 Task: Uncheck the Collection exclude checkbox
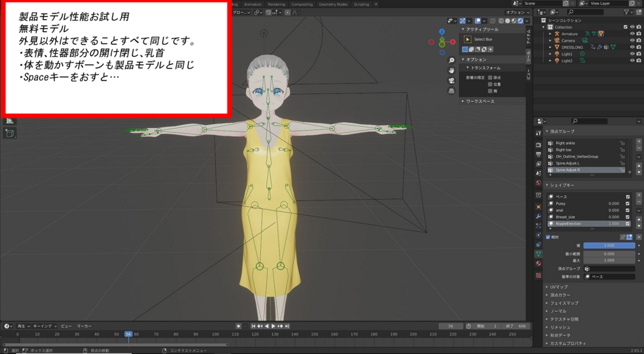pyautogui.click(x=625, y=27)
